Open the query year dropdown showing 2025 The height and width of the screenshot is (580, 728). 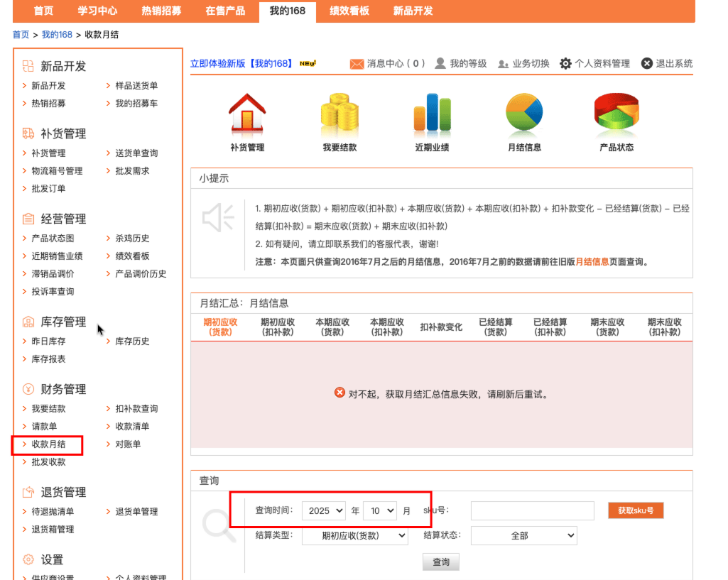323,510
